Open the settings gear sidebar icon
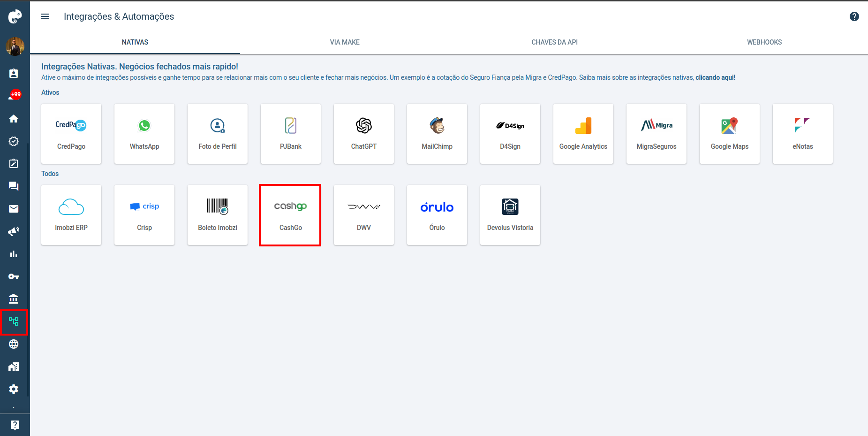This screenshot has height=436, width=868. click(14, 389)
